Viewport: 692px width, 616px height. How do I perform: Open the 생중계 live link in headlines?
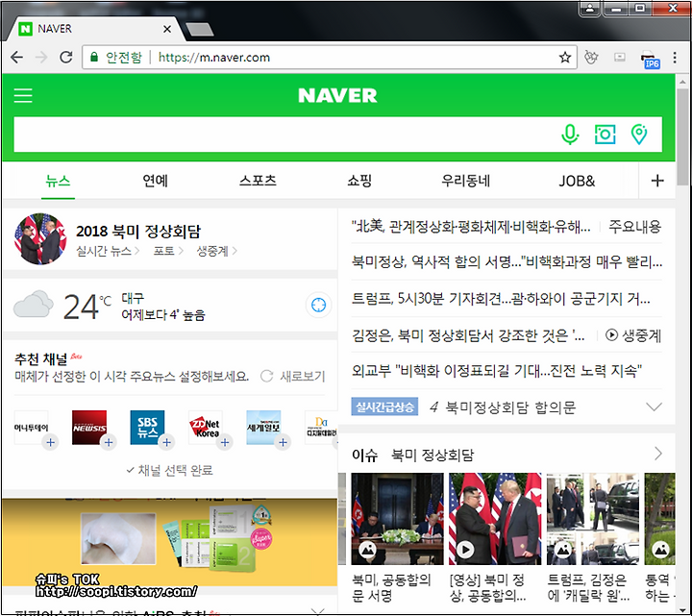(x=633, y=335)
